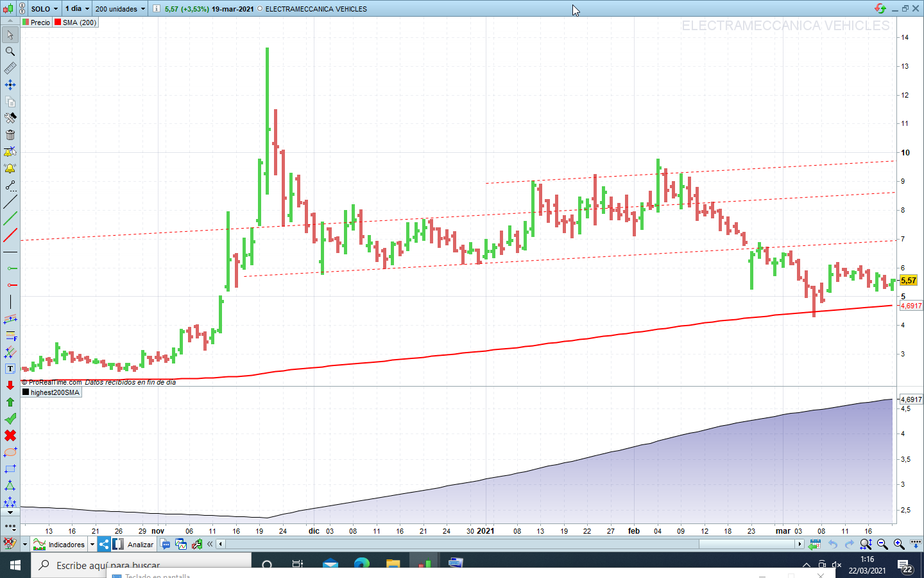This screenshot has width=924, height=578.
Task: Select the bell with cursor alert tool
Action: pyautogui.click(x=10, y=152)
